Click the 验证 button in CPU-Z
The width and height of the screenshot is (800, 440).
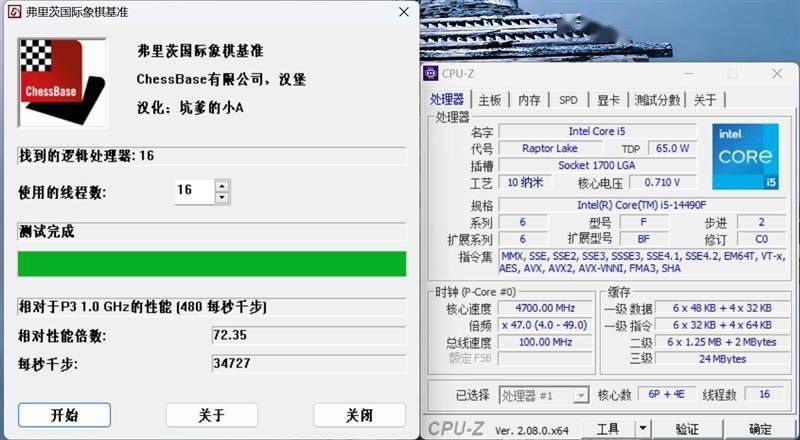point(687,429)
